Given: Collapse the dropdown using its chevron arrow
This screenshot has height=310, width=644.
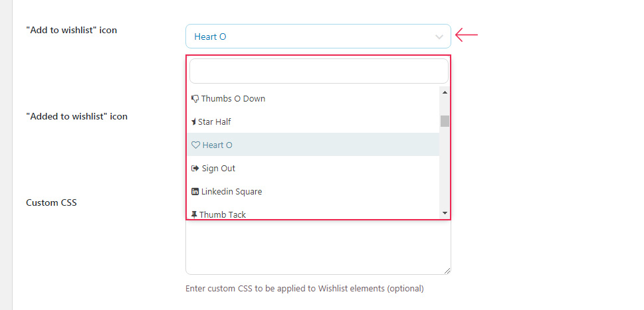Looking at the screenshot, I should tap(439, 37).
